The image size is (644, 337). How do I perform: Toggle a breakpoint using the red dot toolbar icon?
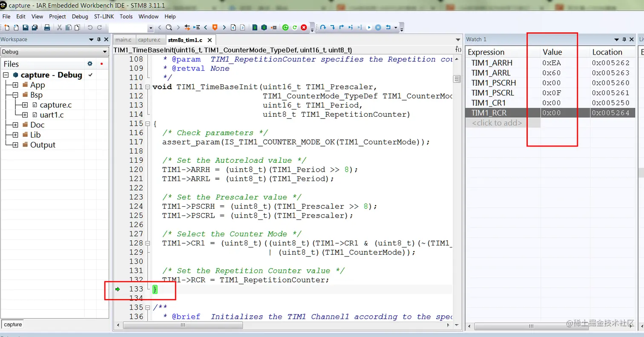tap(274, 27)
